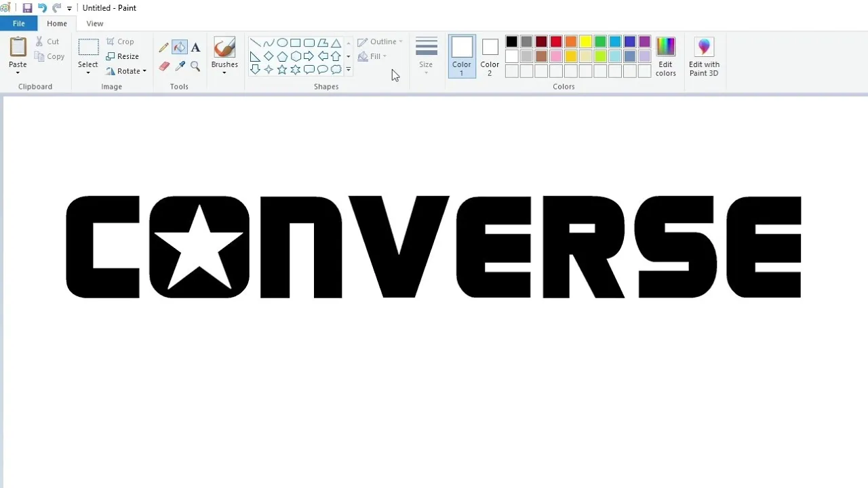This screenshot has height=488, width=868.
Task: Select the Pencil tool
Action: point(163,47)
